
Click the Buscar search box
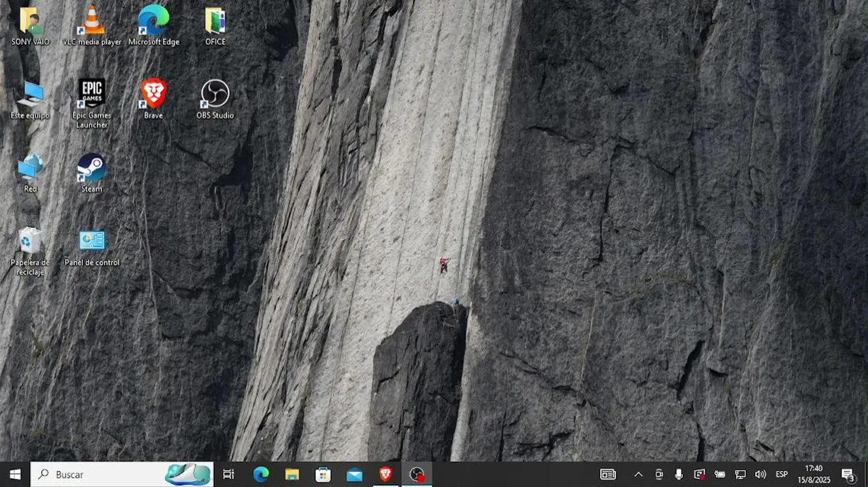122,474
